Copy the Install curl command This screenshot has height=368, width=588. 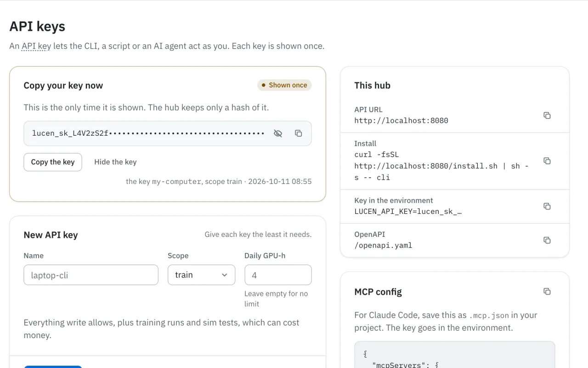[547, 161]
